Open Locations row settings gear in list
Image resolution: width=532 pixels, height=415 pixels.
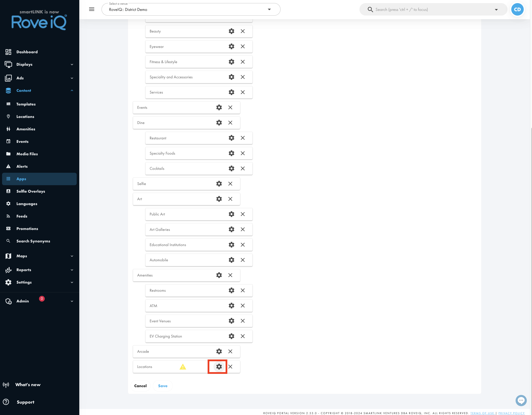pos(219,366)
